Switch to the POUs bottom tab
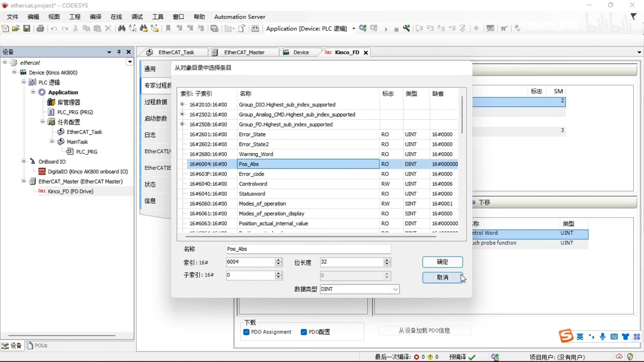 [37, 345]
